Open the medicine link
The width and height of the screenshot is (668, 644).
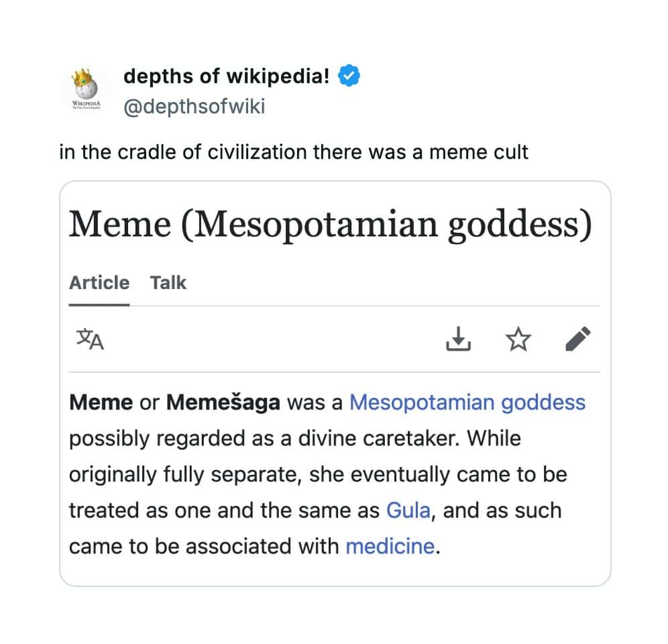[x=390, y=546]
